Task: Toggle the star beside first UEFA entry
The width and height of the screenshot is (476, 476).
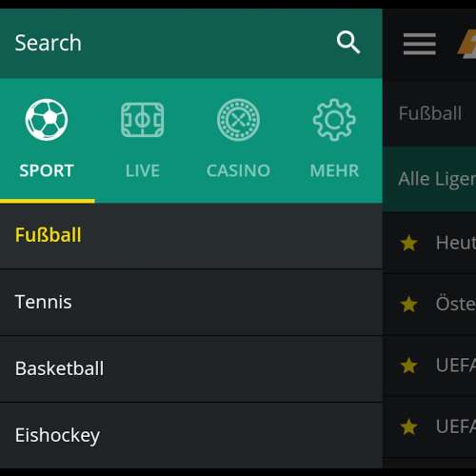Action: tap(409, 366)
